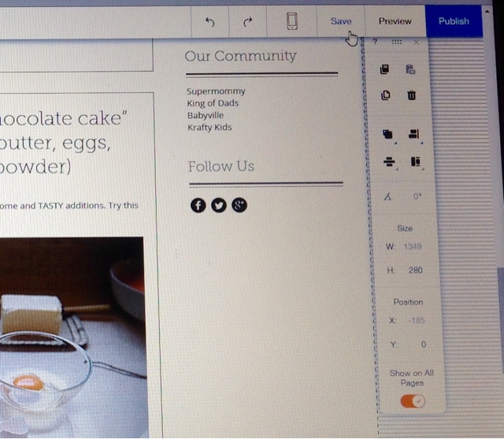Save the site
The width and height of the screenshot is (504, 439).
click(341, 21)
